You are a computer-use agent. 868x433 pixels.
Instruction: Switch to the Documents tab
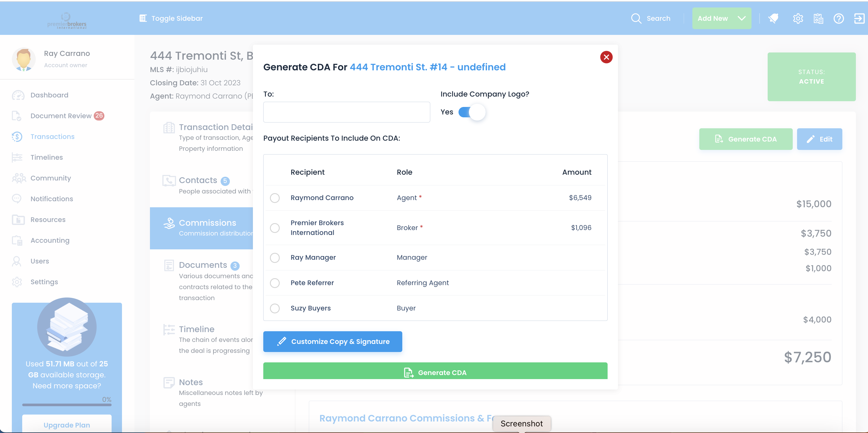pos(202,281)
